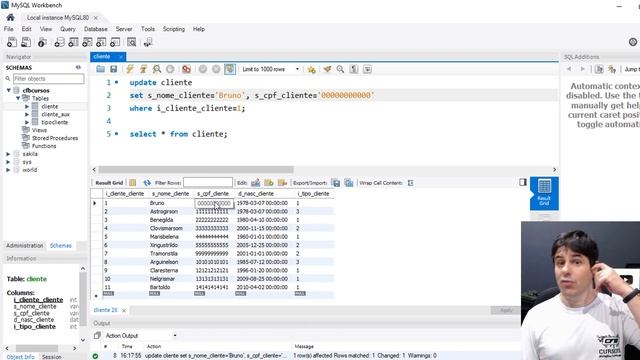The height and width of the screenshot is (360, 640).
Task: Open SQL script file from main toolbar
Action: coord(26,42)
